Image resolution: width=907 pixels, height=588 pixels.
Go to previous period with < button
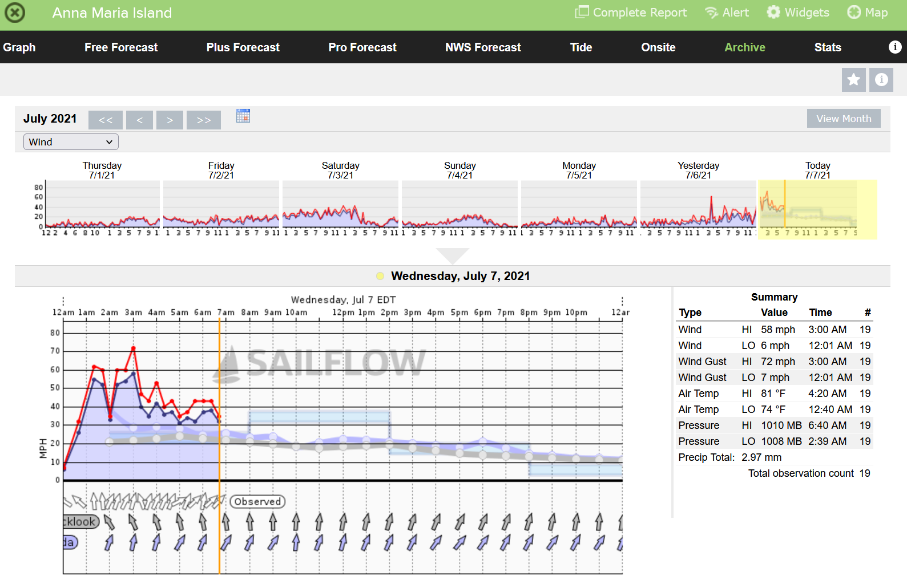coord(139,120)
